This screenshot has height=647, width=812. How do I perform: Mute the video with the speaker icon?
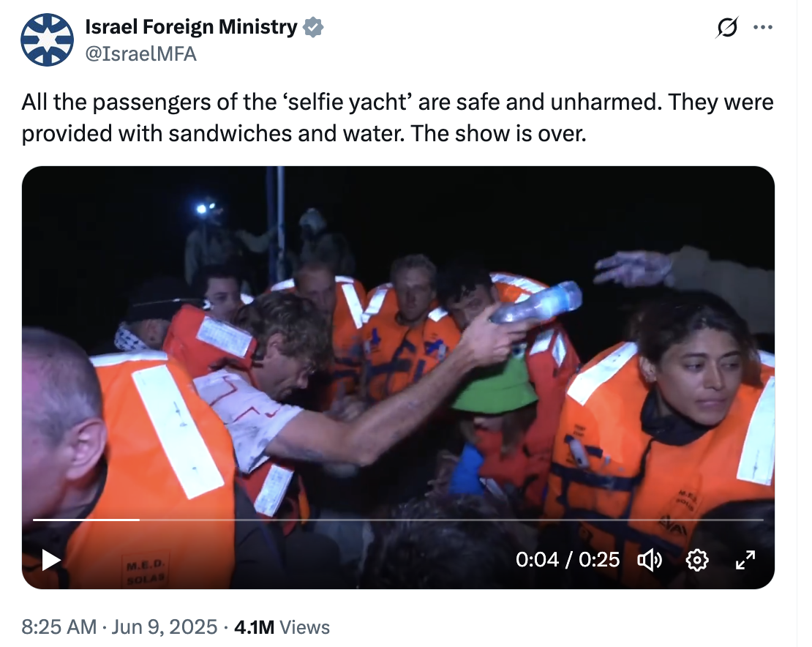pos(650,560)
